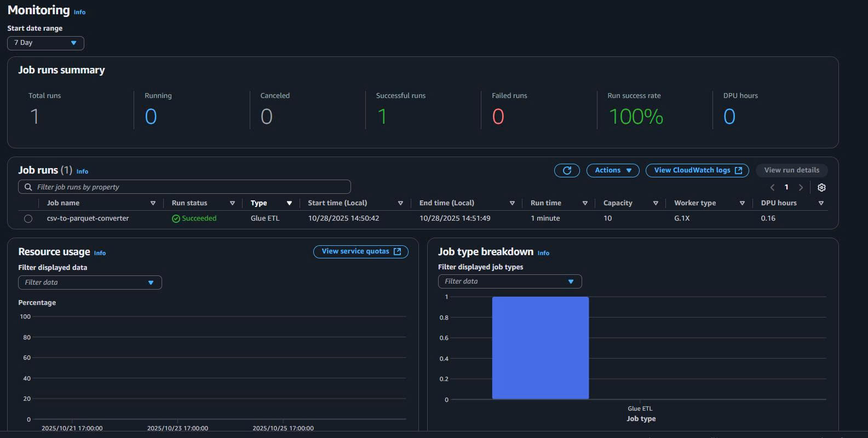Expand the Actions dropdown menu
The height and width of the screenshot is (438, 868).
pos(613,170)
